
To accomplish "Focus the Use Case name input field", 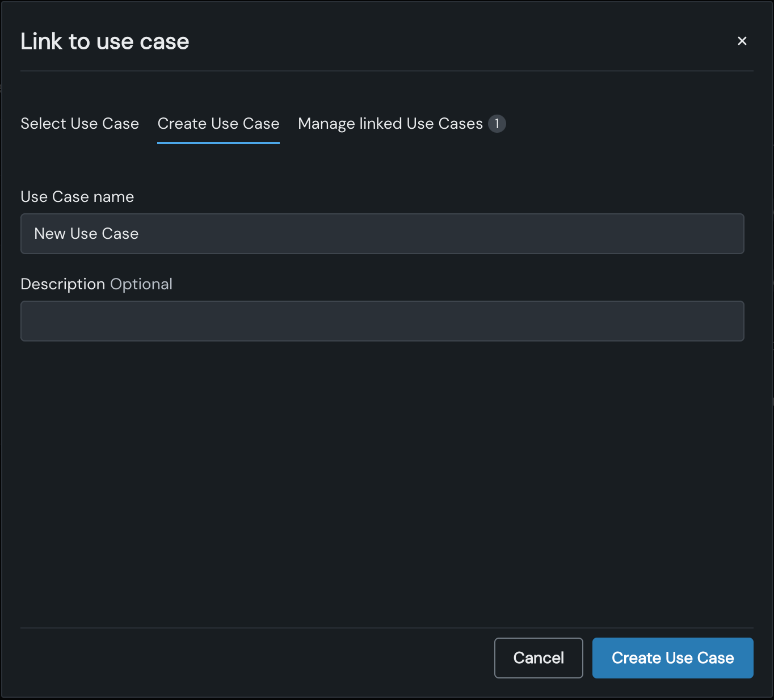I will (382, 234).
